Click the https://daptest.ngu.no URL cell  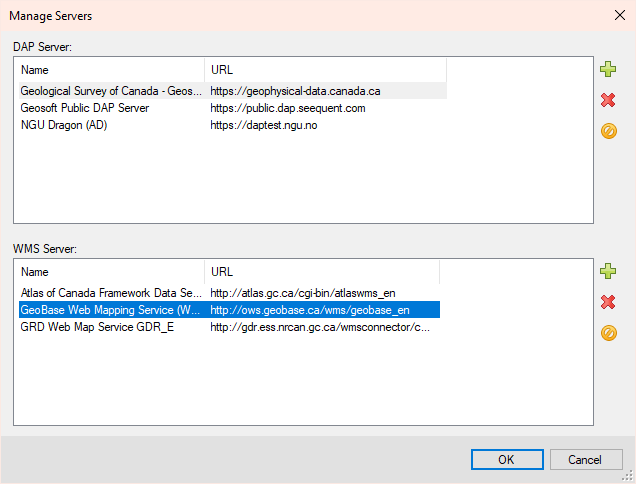pos(263,125)
